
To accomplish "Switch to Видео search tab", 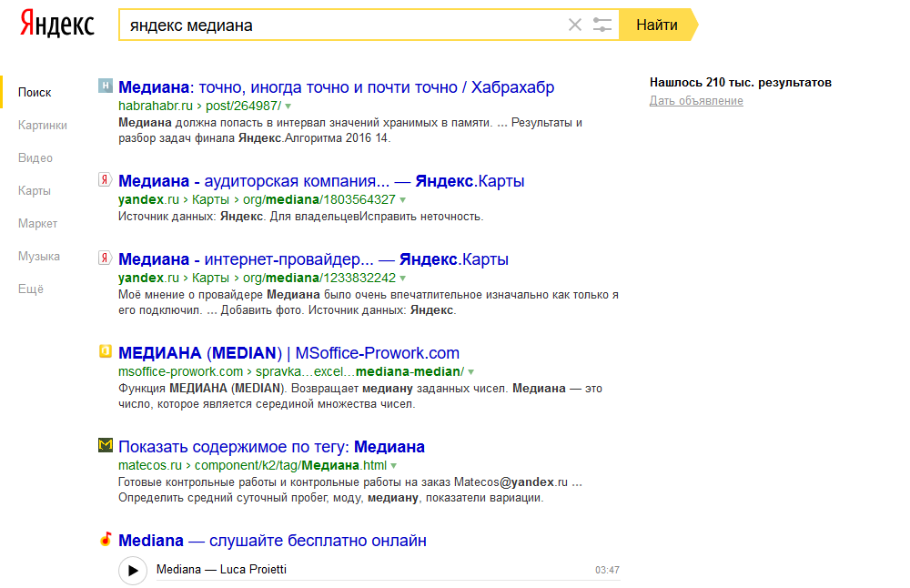I will point(35,157).
